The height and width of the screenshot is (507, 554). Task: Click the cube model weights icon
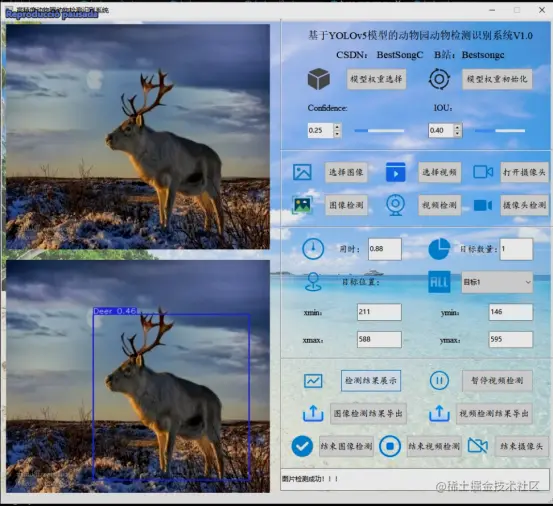(319, 79)
